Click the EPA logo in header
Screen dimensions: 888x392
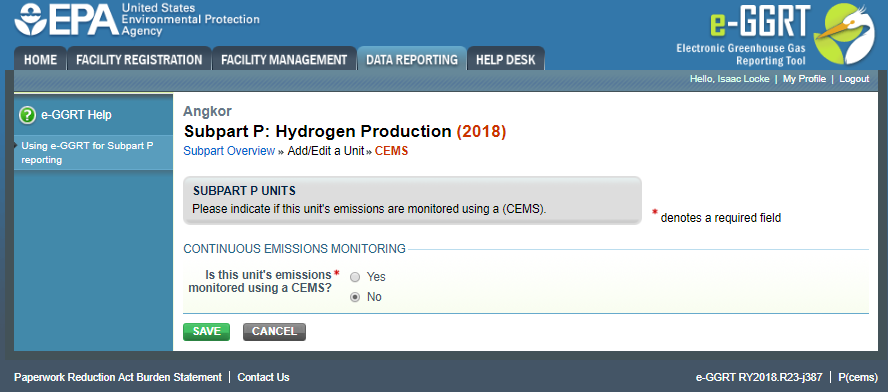(x=137, y=20)
